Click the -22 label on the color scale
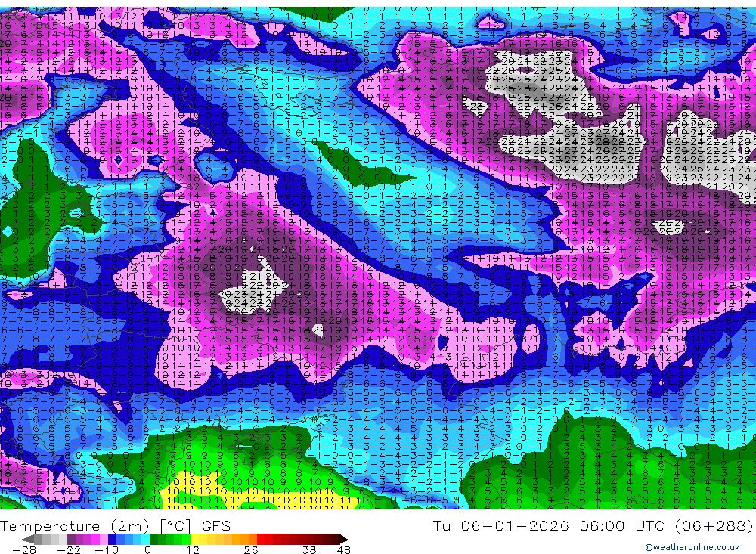The image size is (756, 554). (69, 550)
